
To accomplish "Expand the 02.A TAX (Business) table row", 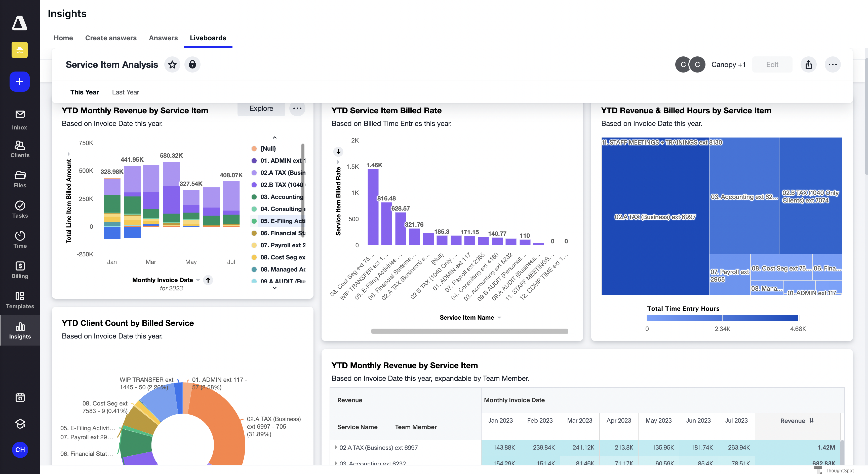I will click(336, 447).
